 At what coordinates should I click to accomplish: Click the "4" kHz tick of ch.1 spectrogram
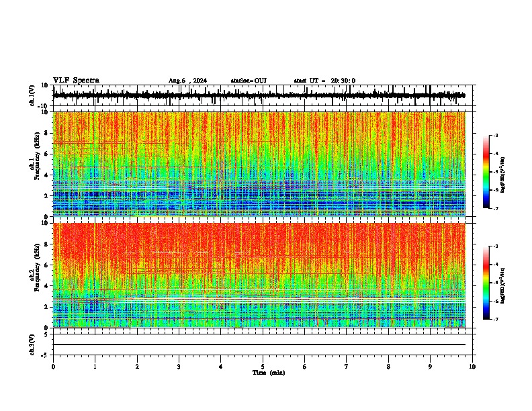point(47,175)
